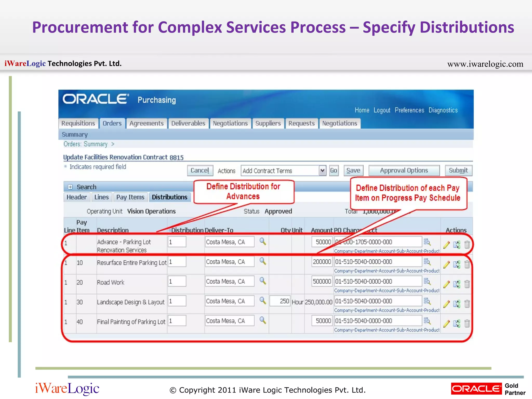The height and width of the screenshot is (399, 532).
Task: Split the Advance row distribution
Action: click(457, 245)
